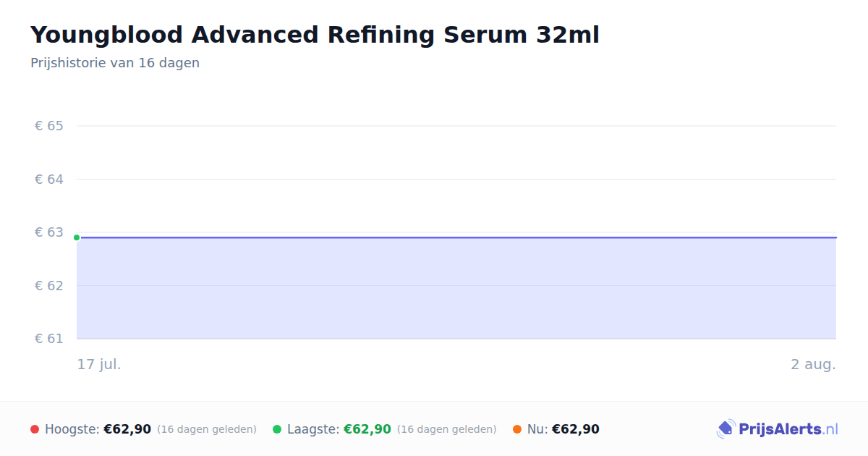The width and height of the screenshot is (868, 456).
Task: Click the € 62 axis label
Action: 49,285
